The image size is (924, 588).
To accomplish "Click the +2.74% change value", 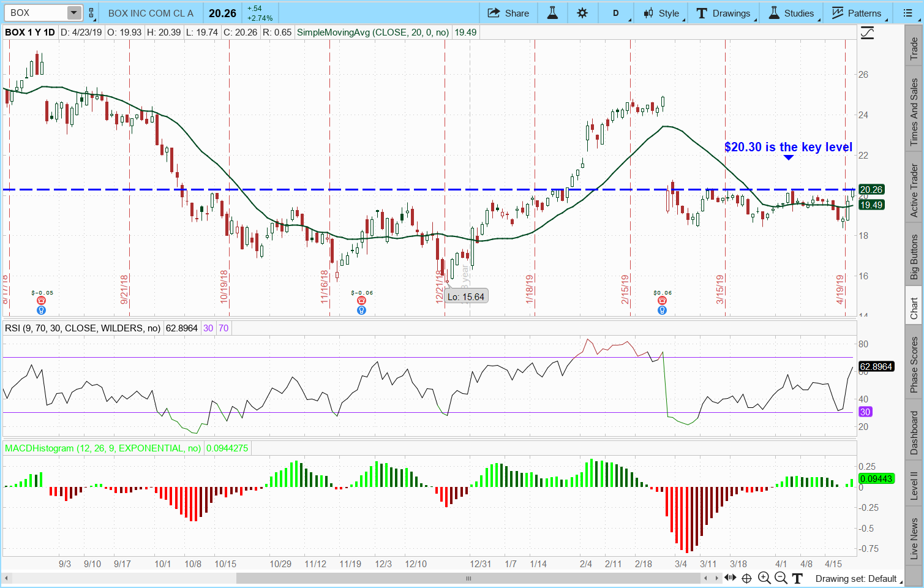I will [260, 18].
